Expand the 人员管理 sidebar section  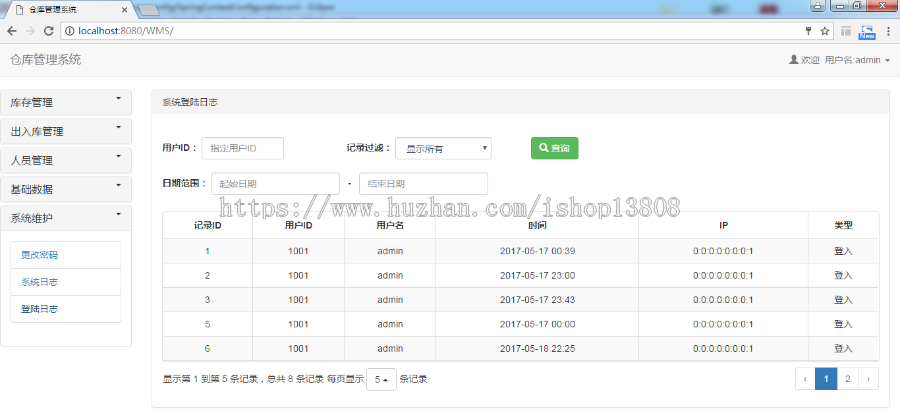pyautogui.click(x=66, y=160)
